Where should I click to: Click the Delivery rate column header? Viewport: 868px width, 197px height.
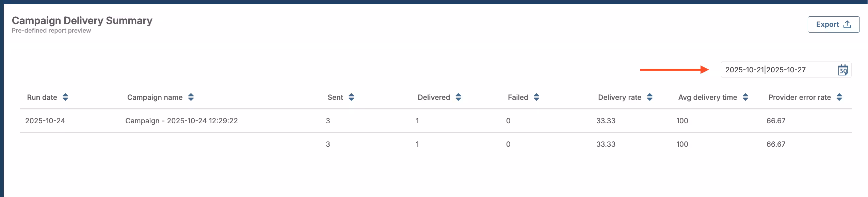tap(620, 97)
